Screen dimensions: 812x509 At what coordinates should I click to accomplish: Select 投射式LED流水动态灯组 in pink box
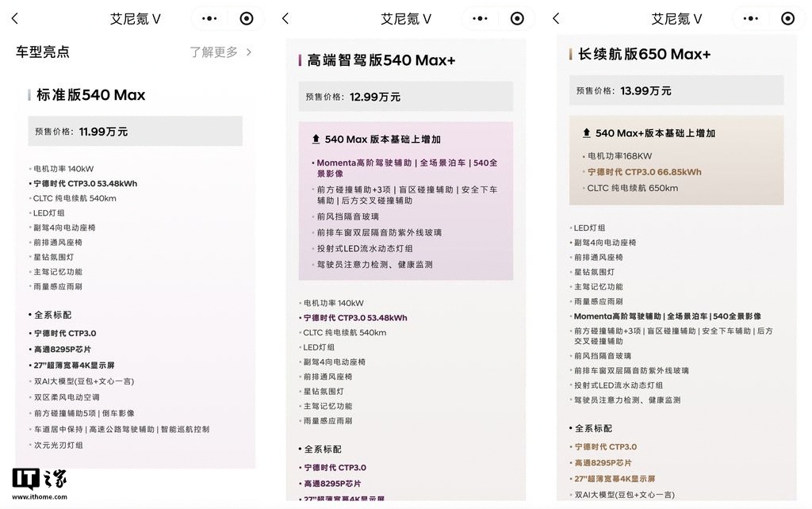tap(365, 248)
